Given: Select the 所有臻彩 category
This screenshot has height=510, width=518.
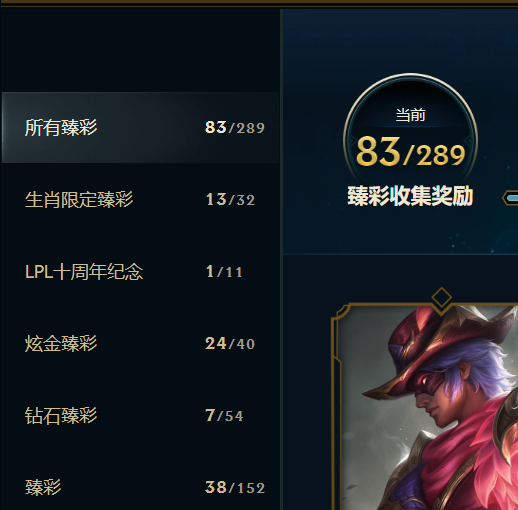Looking at the screenshot, I should pyautogui.click(x=140, y=128).
